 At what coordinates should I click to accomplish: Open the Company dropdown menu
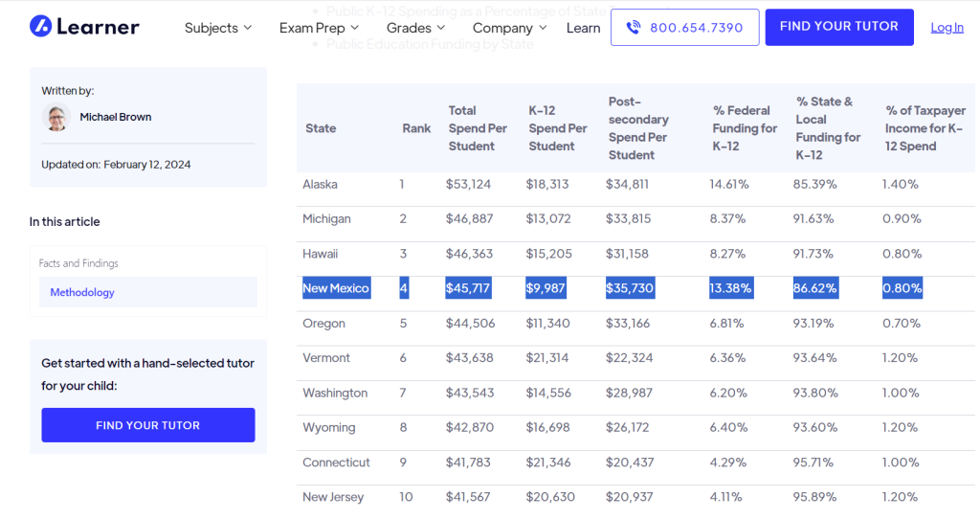tap(509, 28)
